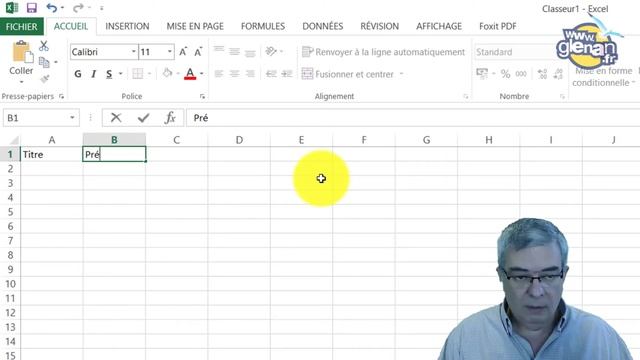This screenshot has width=640, height=360.
Task: Switch to the MISE EN PAGE tab
Action: [195, 27]
